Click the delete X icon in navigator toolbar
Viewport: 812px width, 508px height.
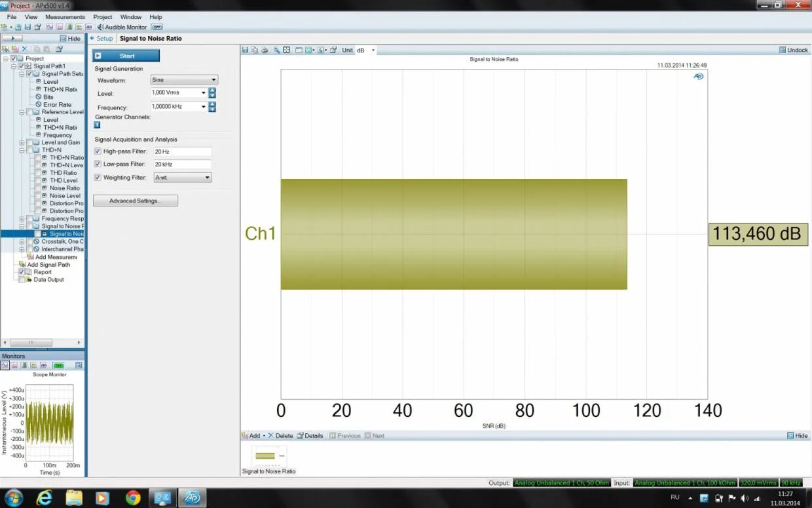25,49
